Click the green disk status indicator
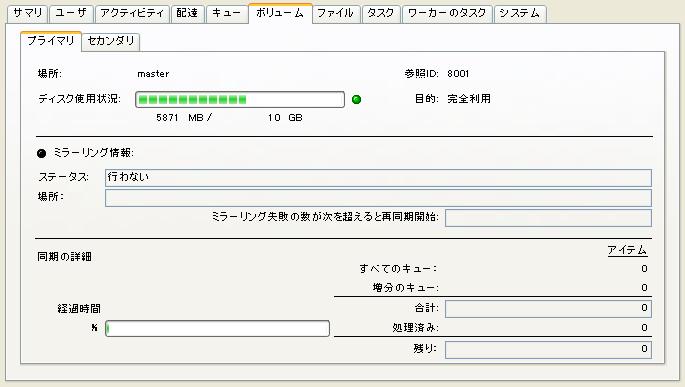Viewport: 685px width, 387px height. coord(356,100)
